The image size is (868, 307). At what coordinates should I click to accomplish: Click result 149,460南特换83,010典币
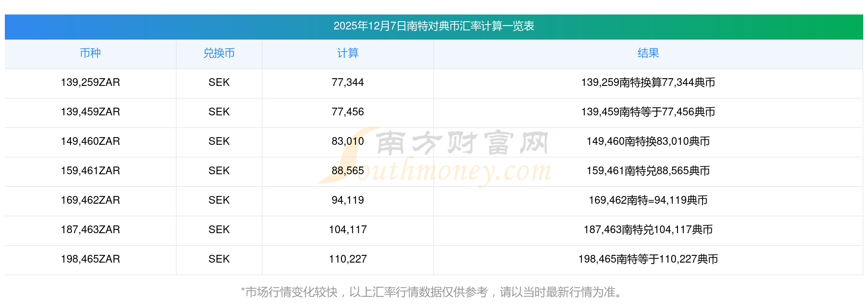point(648,141)
